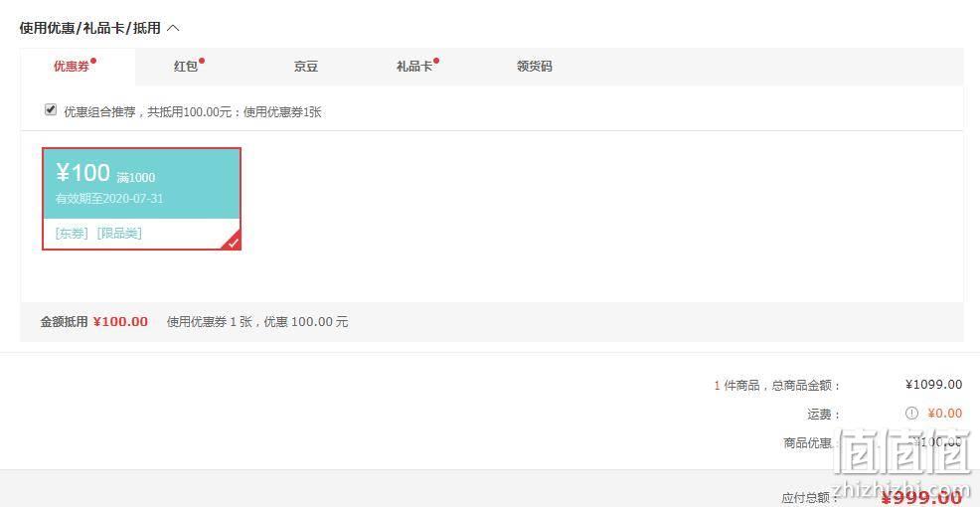Image resolution: width=980 pixels, height=507 pixels.
Task: Click the [东券] label on coupon
Action: [72, 234]
